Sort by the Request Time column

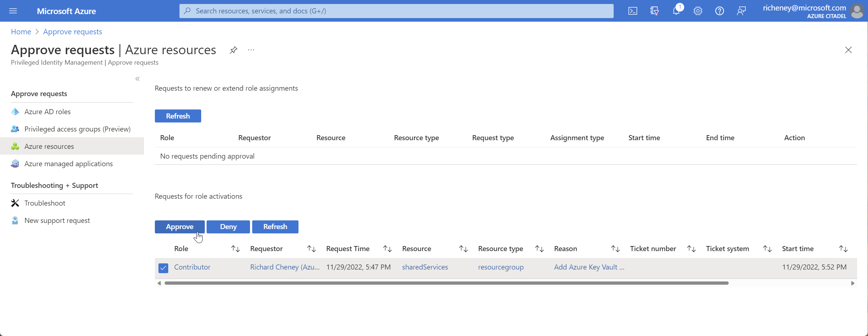point(388,249)
